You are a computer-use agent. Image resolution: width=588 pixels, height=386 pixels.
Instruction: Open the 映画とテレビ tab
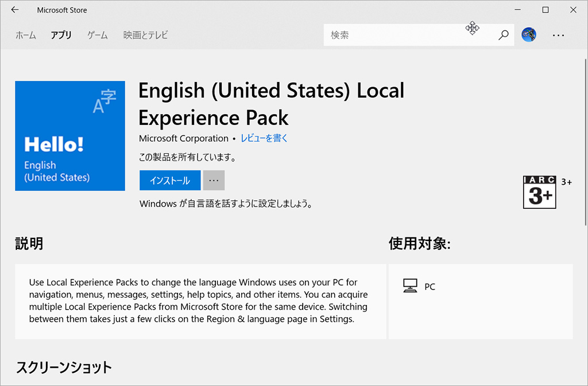point(145,35)
